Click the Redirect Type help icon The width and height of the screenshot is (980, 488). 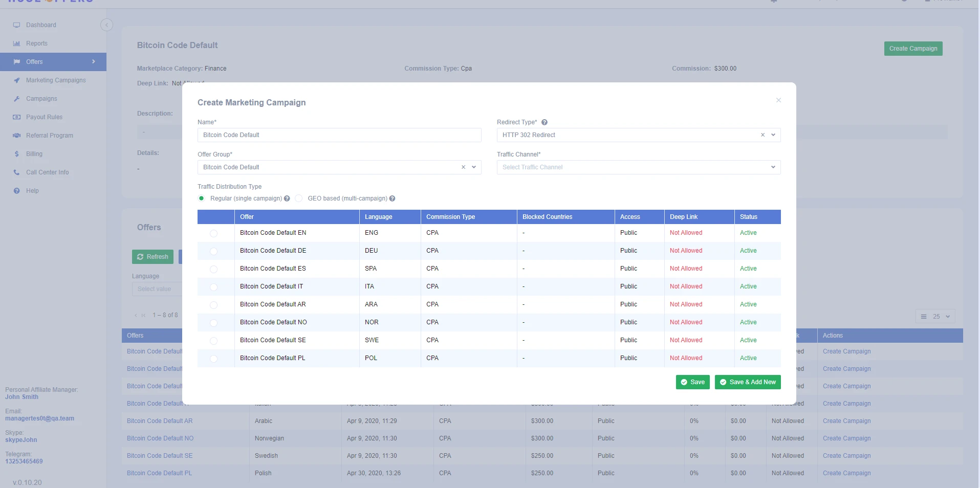tap(545, 122)
